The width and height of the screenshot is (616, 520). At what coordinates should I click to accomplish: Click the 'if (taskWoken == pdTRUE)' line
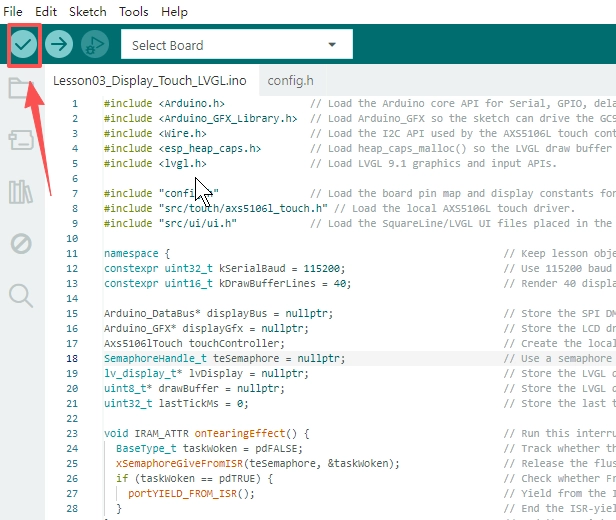pos(194,478)
